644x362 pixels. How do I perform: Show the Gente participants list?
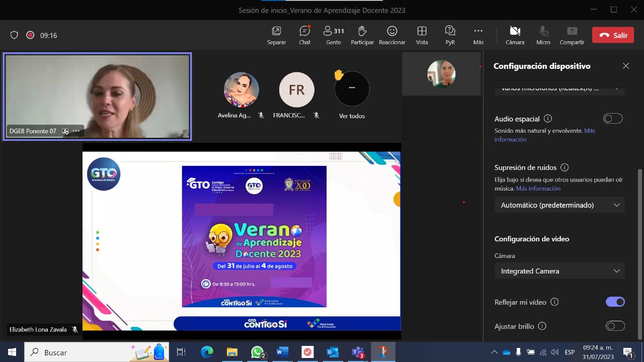click(x=333, y=34)
